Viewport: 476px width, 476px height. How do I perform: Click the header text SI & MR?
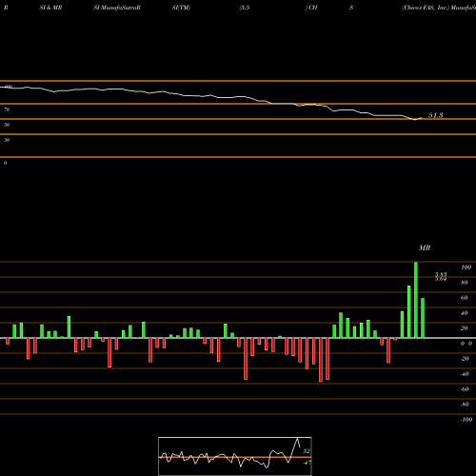(50, 8)
